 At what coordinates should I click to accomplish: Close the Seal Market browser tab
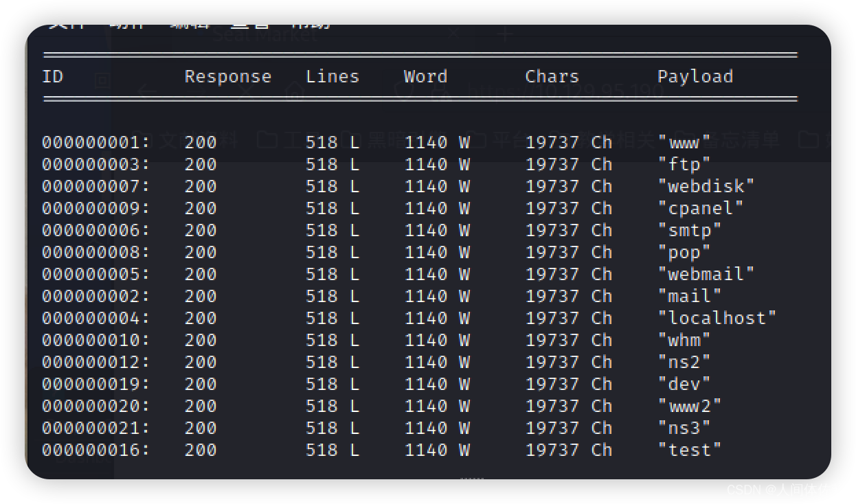click(x=453, y=32)
